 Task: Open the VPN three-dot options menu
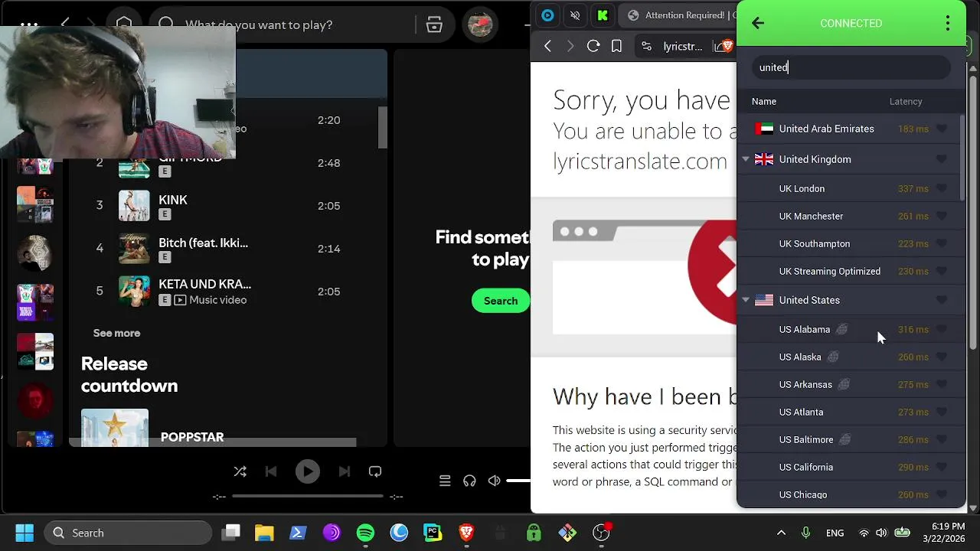948,23
